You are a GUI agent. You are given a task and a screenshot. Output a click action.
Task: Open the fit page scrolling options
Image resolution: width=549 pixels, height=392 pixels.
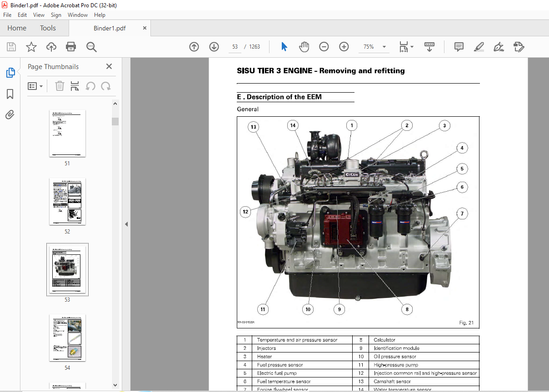click(x=406, y=47)
